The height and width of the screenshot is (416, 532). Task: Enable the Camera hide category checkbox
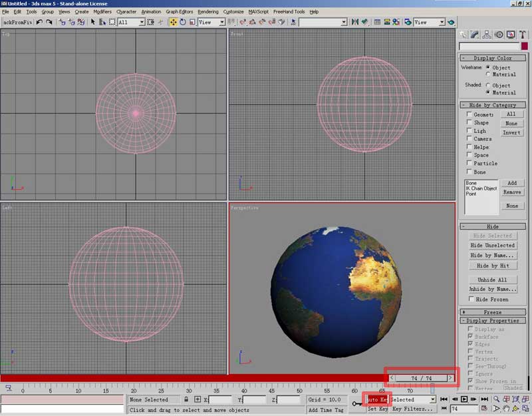click(469, 138)
